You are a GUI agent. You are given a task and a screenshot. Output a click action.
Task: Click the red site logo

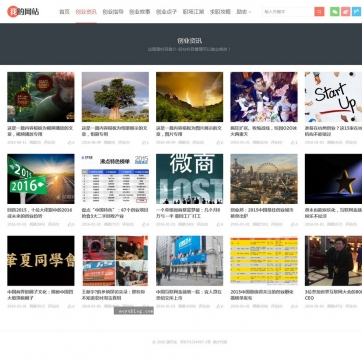coord(23,12)
